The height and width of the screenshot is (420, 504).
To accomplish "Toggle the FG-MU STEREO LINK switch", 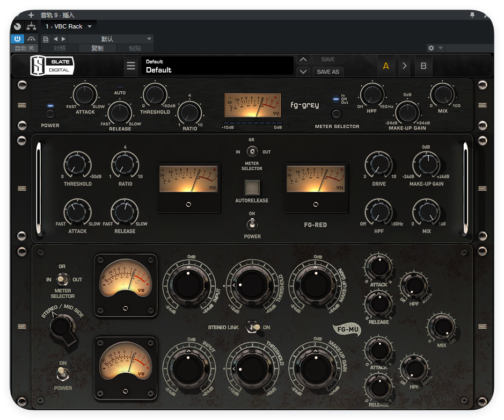I will tap(253, 327).
